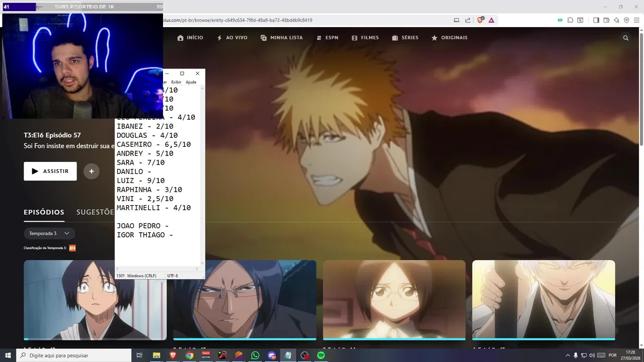This screenshot has width=644, height=362.
Task: Open the Exibir menu in Notepad
Action: coord(176,82)
